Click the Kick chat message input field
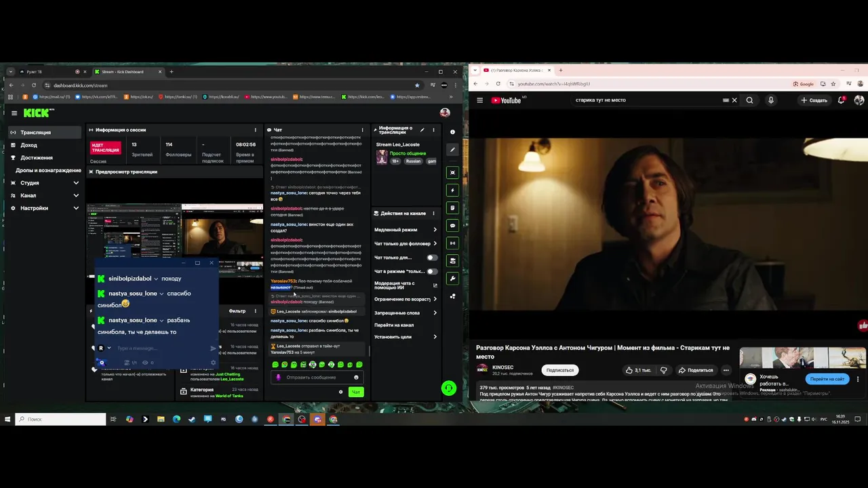This screenshot has width=868, height=488. click(x=317, y=378)
